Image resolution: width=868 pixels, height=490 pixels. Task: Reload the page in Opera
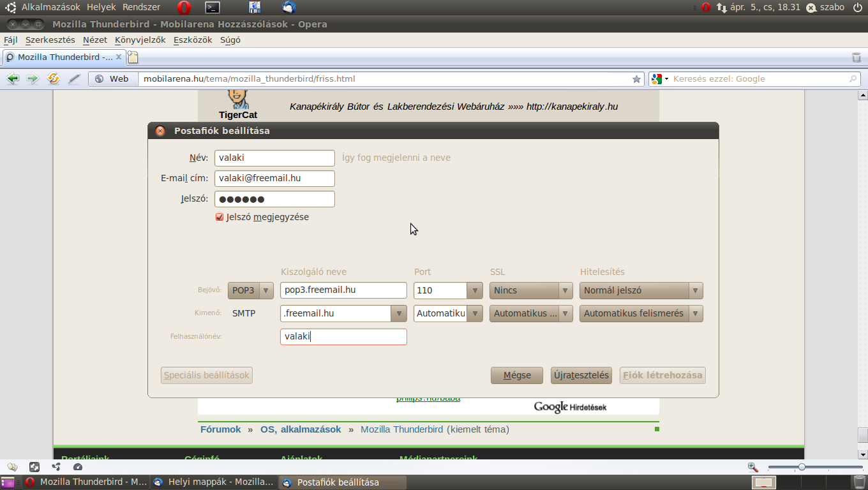pos(54,79)
